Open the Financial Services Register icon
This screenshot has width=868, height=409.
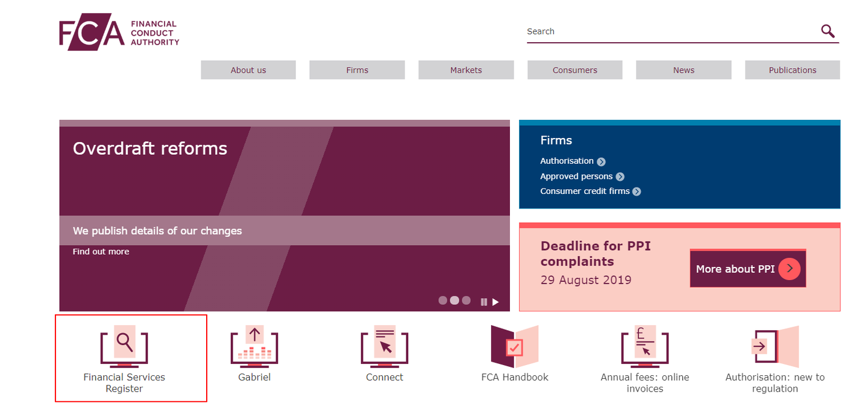point(124,346)
